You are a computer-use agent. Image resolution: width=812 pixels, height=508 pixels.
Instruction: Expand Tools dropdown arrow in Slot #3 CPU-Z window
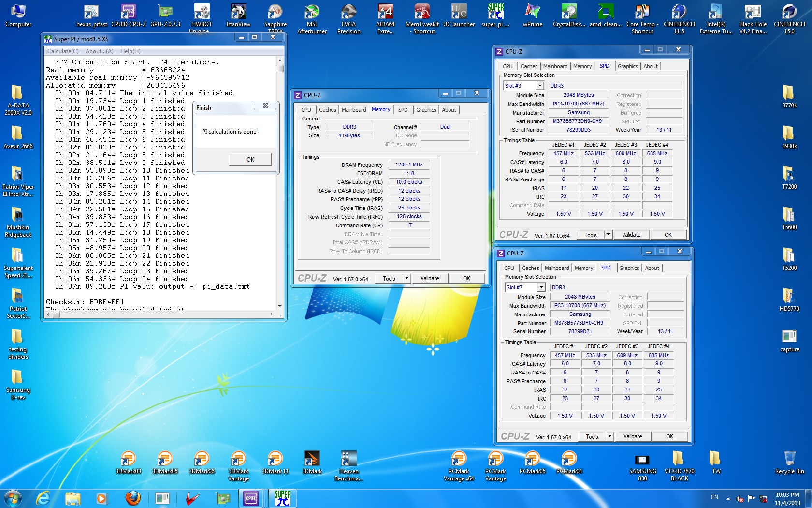(608, 234)
